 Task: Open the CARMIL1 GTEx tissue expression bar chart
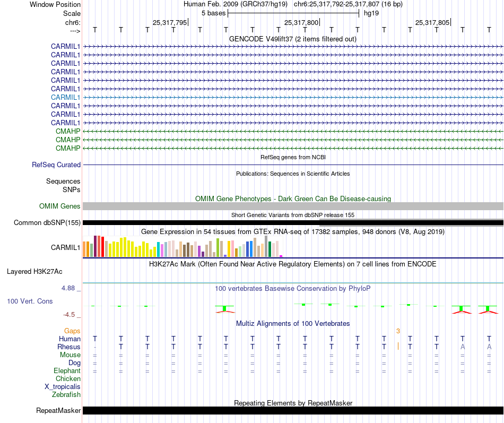pyautogui.click(x=183, y=246)
